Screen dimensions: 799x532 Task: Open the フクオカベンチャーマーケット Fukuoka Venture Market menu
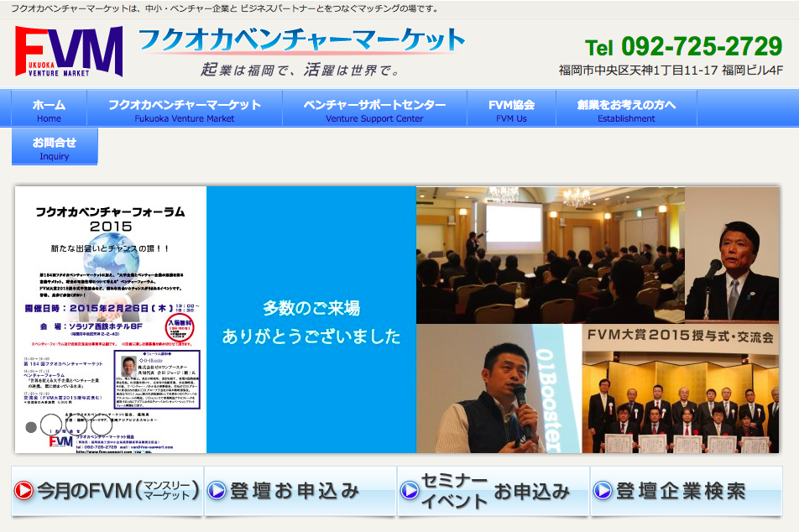(x=185, y=108)
